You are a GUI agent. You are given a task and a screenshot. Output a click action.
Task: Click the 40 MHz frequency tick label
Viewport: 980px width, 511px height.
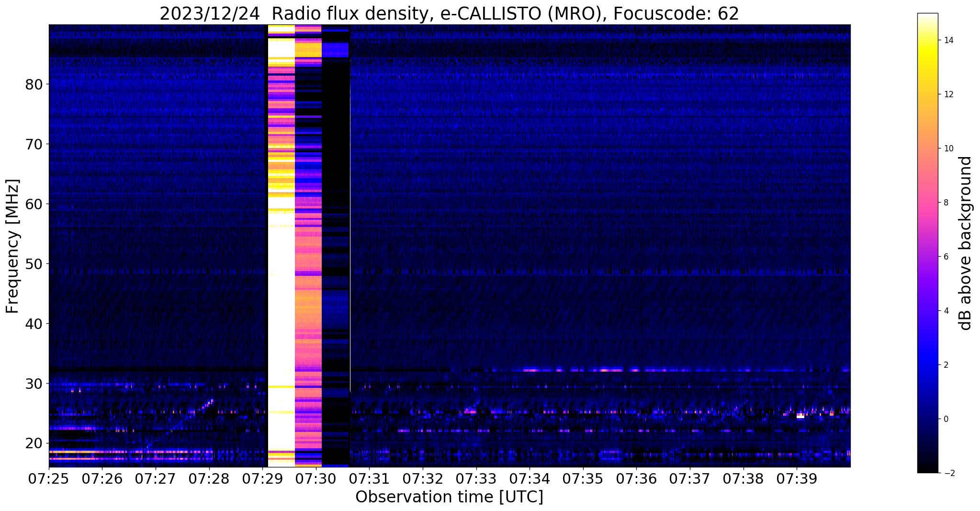[x=34, y=324]
